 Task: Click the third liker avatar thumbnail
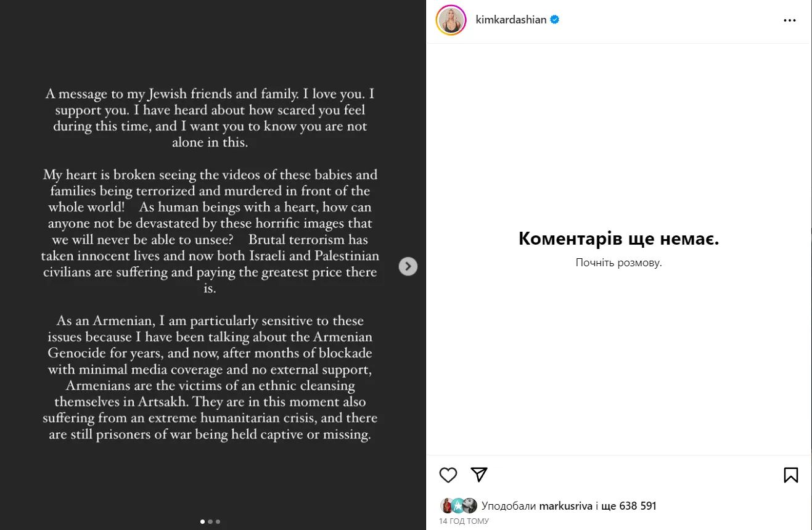470,506
